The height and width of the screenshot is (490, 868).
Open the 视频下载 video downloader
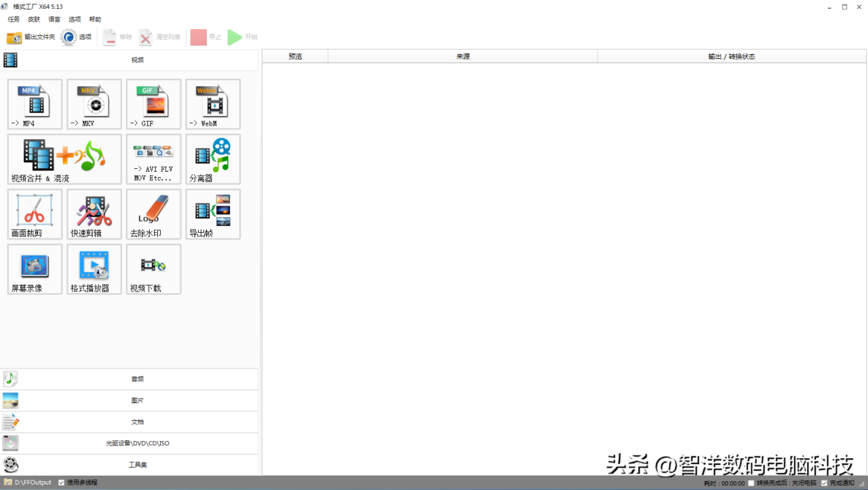(x=153, y=269)
